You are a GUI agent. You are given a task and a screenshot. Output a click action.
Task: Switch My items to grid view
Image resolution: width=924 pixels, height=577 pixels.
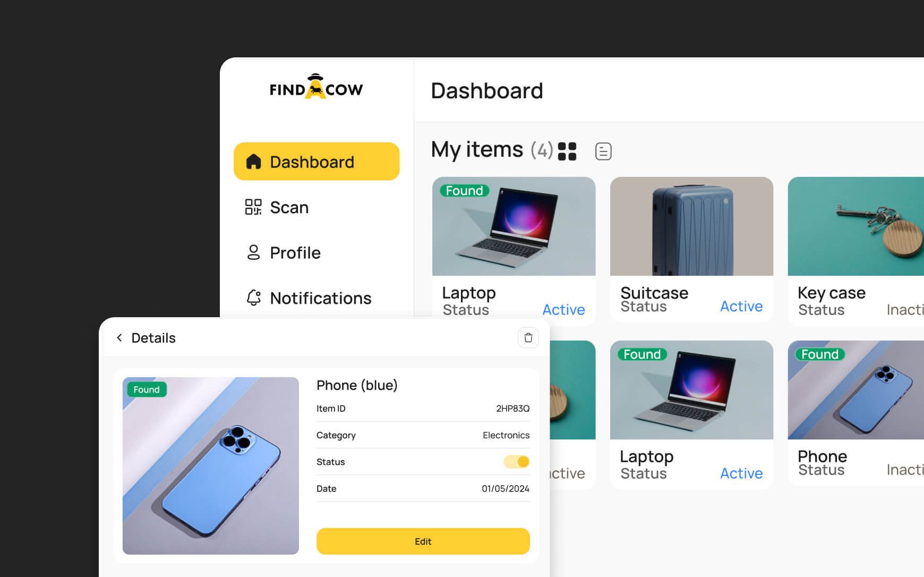[x=567, y=151]
